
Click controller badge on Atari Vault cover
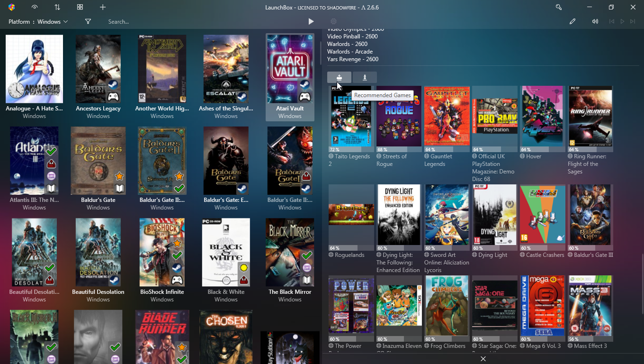tap(304, 97)
